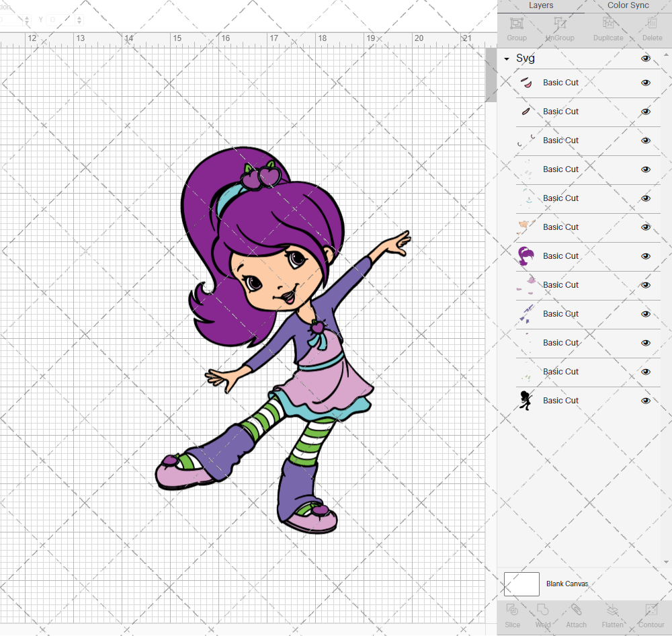Switch to the Layers tab
This screenshot has width=672, height=636.
pyautogui.click(x=540, y=5)
